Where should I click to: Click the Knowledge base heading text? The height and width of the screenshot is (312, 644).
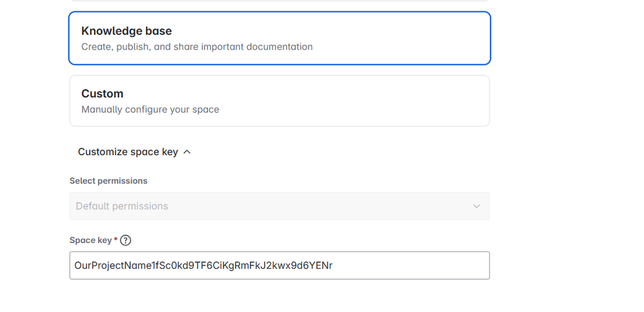pos(126,31)
